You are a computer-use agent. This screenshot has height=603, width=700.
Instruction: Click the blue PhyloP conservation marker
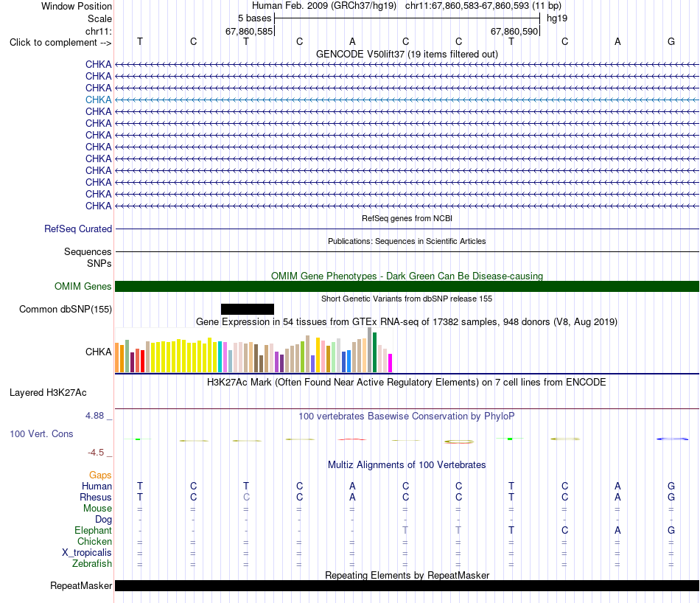point(672,439)
